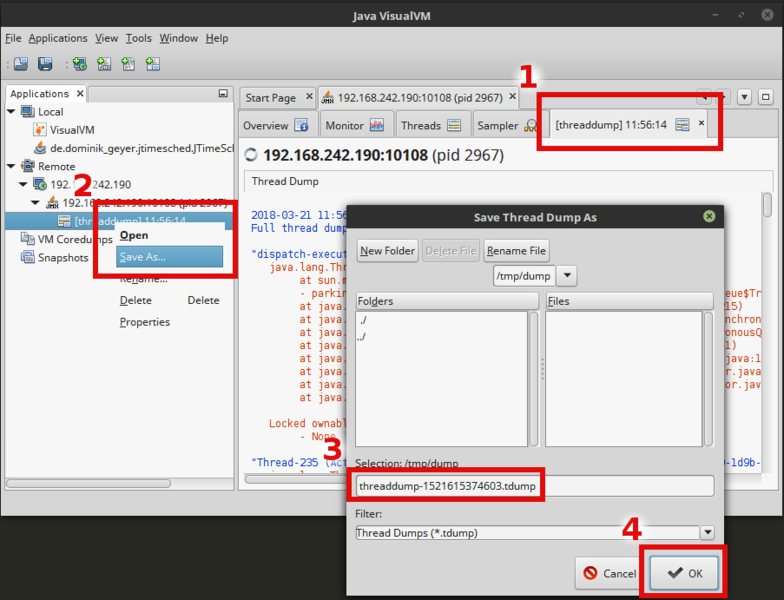Click the Add JMX Connection toolbar icon
The height and width of the screenshot is (600, 784).
(103, 64)
